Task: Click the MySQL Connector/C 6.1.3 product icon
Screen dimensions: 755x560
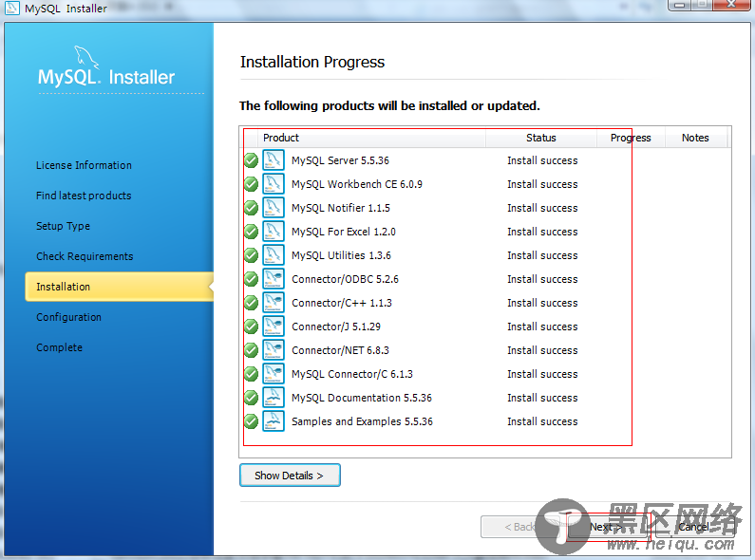Action: 273,374
